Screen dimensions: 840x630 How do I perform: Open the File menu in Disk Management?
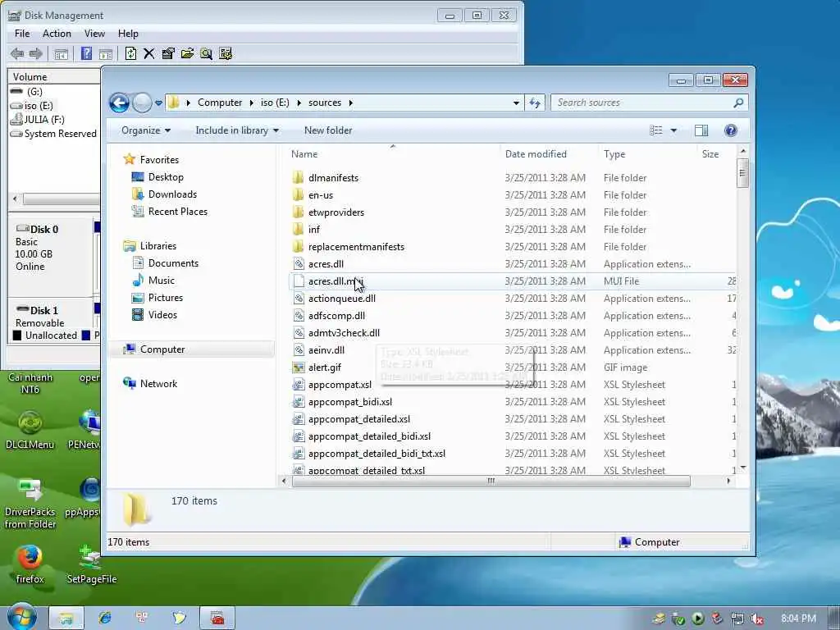22,33
